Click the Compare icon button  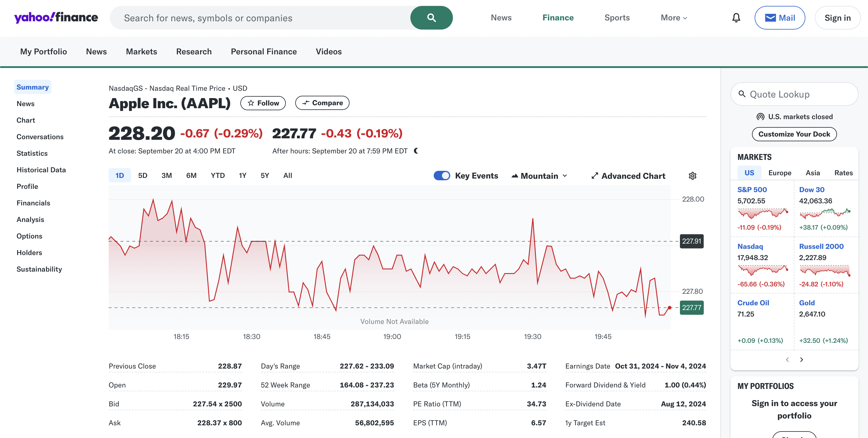[x=322, y=103]
